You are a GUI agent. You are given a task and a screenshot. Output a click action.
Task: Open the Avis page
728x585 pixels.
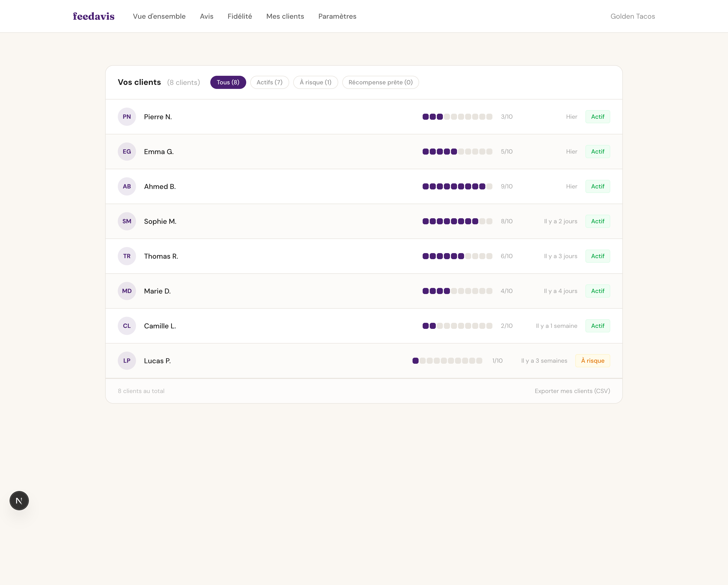207,16
